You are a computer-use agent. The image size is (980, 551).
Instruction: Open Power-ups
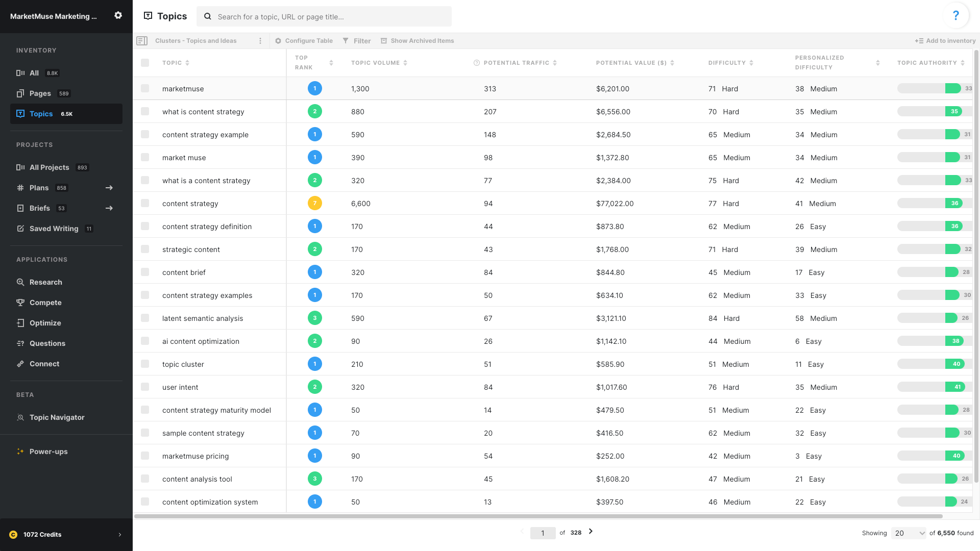(48, 451)
